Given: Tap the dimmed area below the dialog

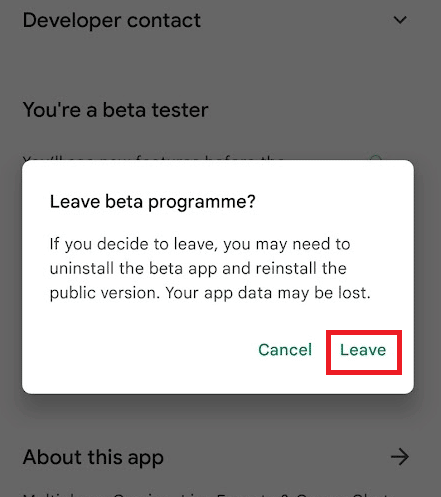Looking at the screenshot, I should click(220, 420).
